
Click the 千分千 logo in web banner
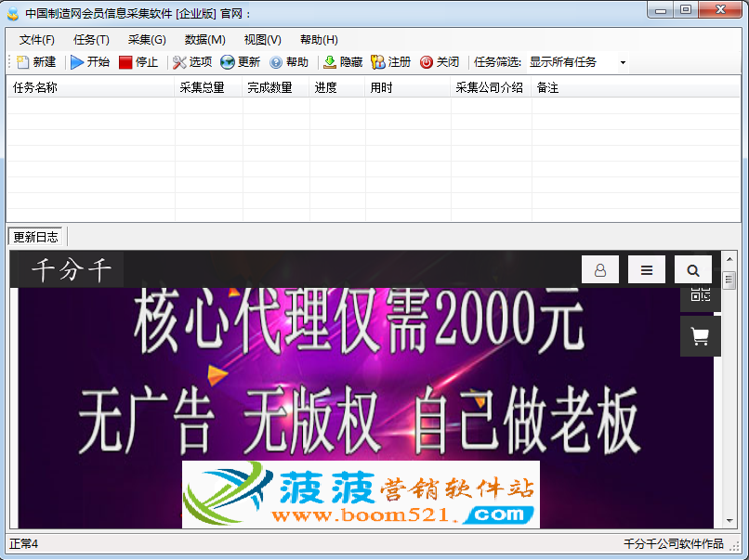point(72,269)
